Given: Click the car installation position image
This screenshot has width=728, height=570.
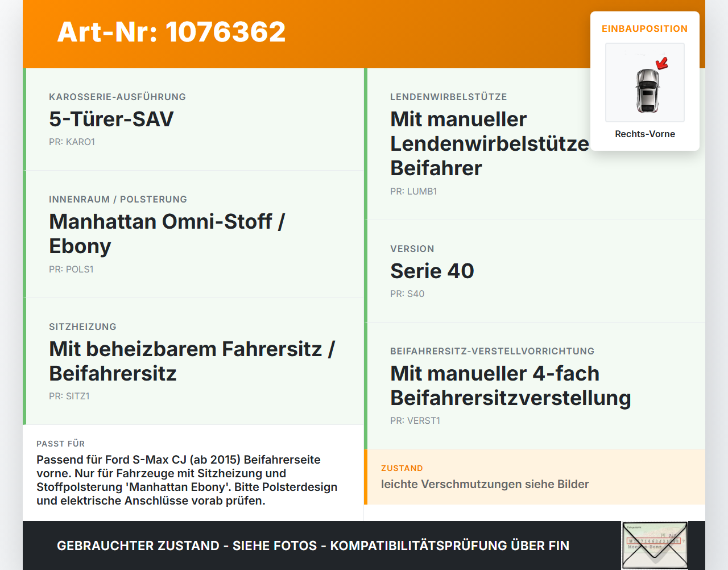Looking at the screenshot, I should tap(645, 82).
